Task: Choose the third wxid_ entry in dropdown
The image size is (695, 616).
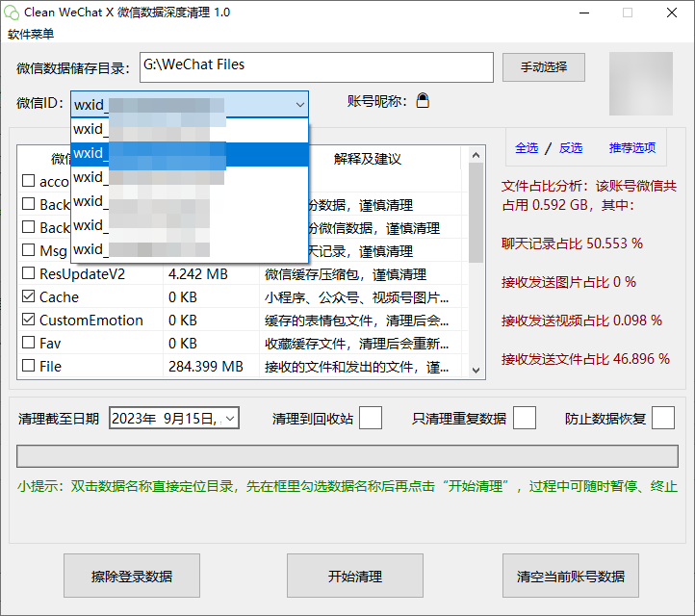Action: 190,178
